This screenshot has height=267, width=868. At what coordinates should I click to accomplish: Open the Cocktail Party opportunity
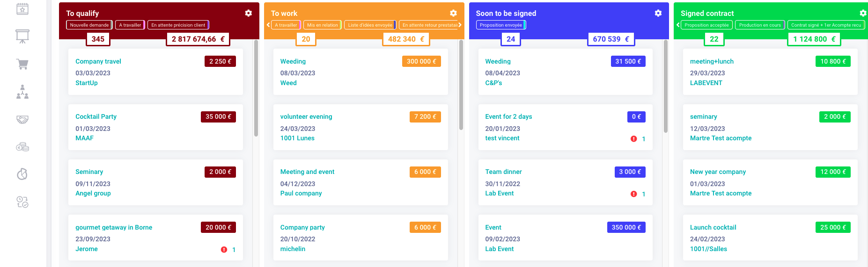tap(96, 116)
